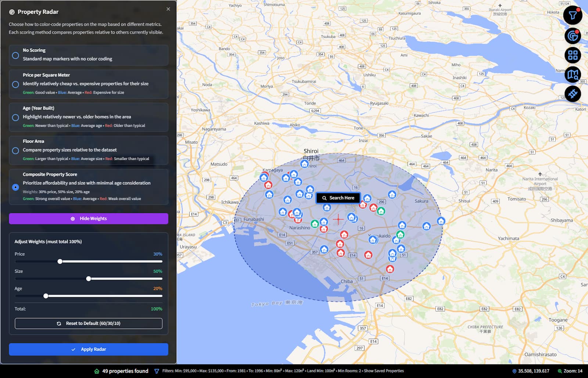Viewport: 588px width, 378px height.
Task: Click Reset to Default (60/30/10)
Action: pos(89,323)
